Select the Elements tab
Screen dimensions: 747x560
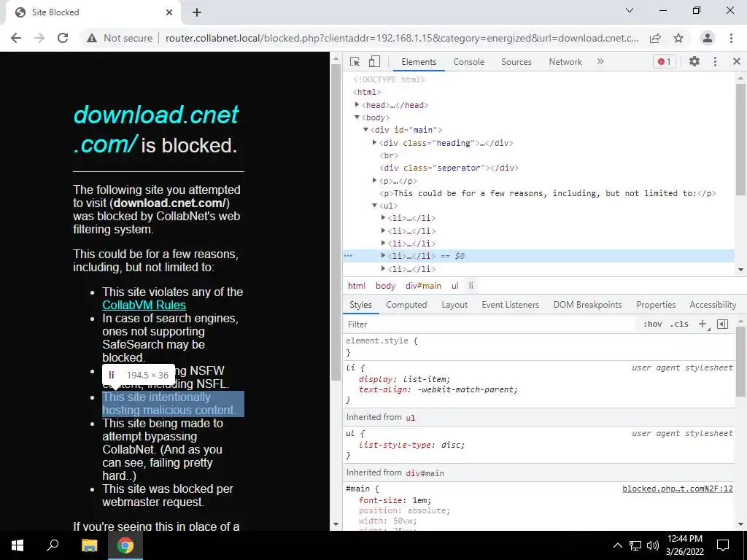pyautogui.click(x=419, y=62)
